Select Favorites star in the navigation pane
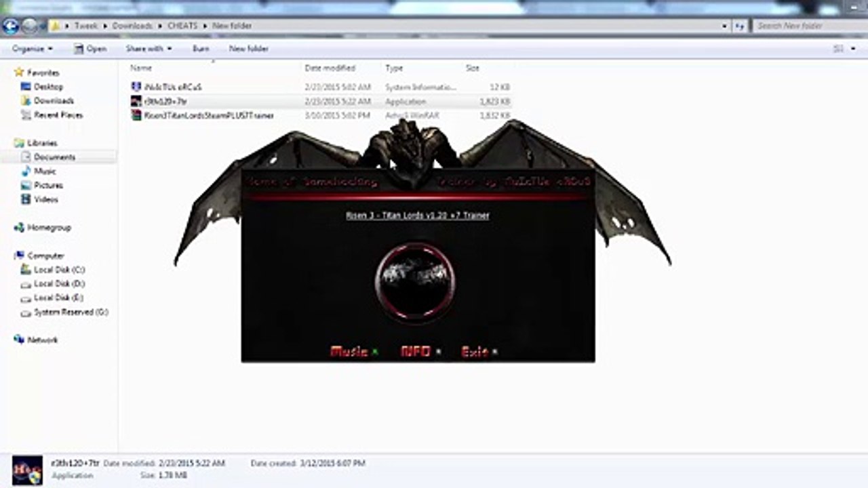868x488 pixels. click(x=20, y=73)
